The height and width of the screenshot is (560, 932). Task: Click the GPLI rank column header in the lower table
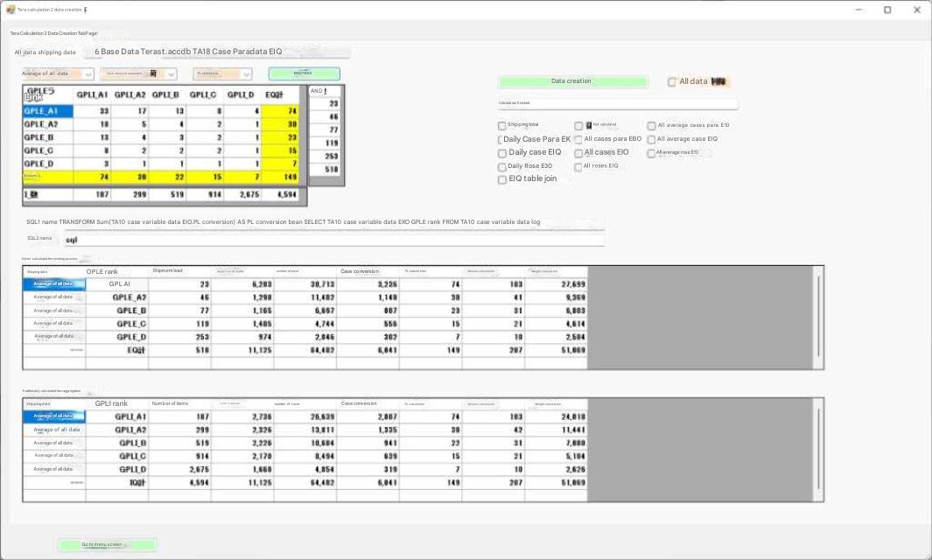tap(111, 403)
